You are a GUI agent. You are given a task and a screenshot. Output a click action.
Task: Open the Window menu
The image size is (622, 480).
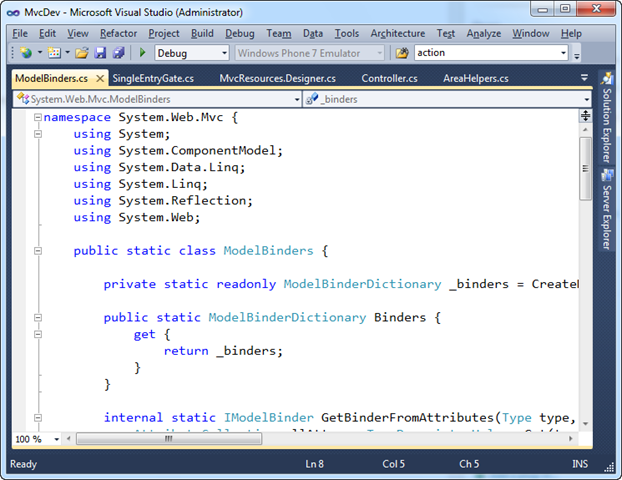(530, 34)
